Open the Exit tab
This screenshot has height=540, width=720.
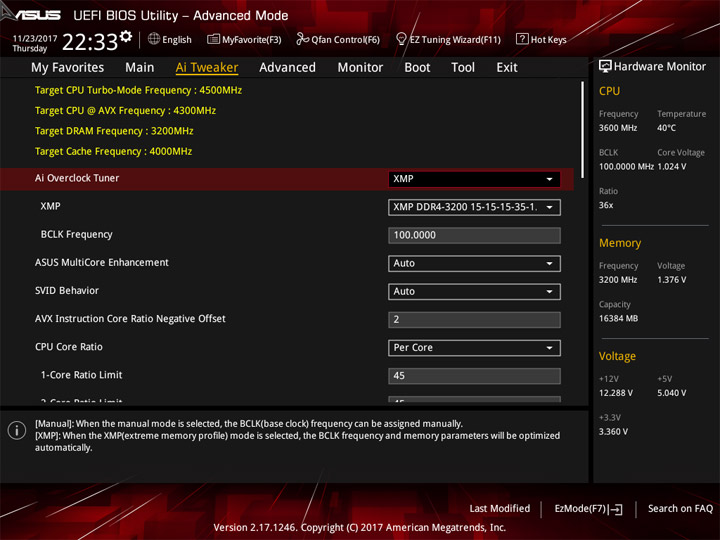tap(507, 68)
